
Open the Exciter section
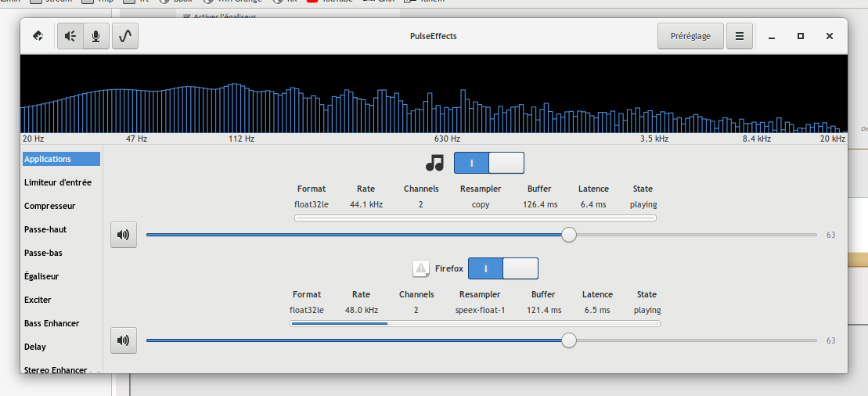62,300
